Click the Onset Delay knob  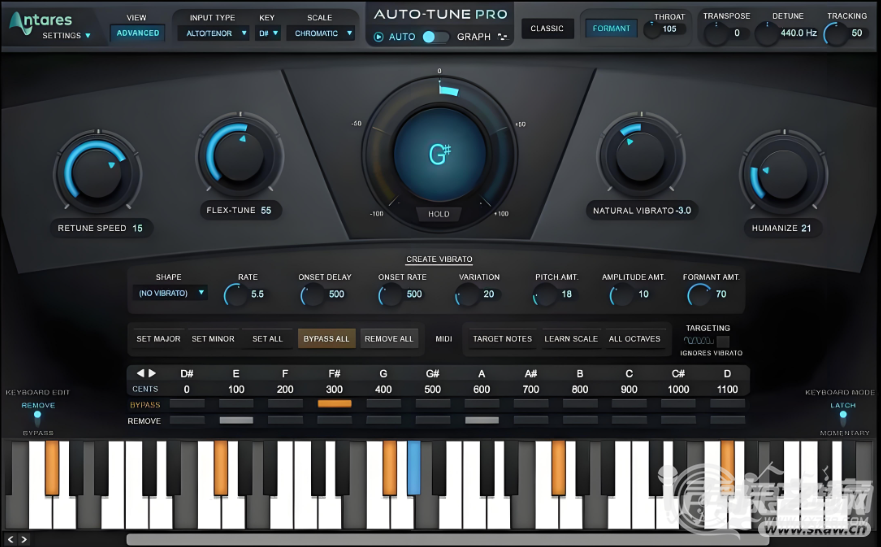312,295
